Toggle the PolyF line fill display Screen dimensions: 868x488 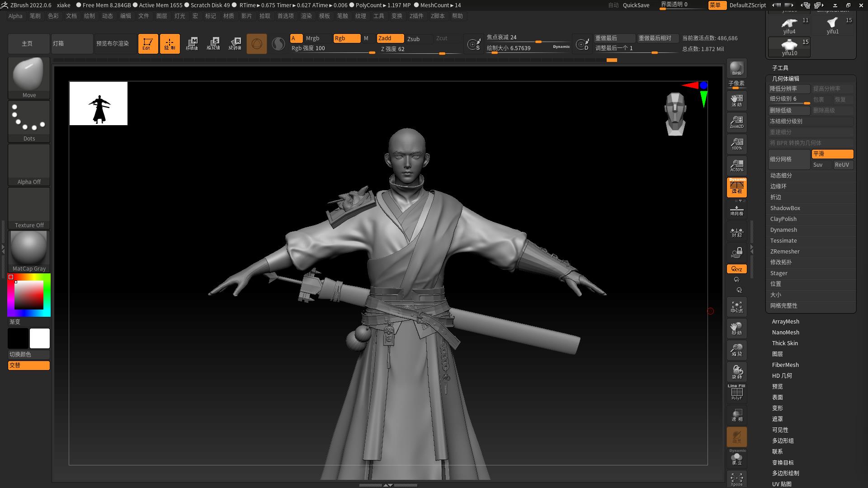pyautogui.click(x=736, y=392)
